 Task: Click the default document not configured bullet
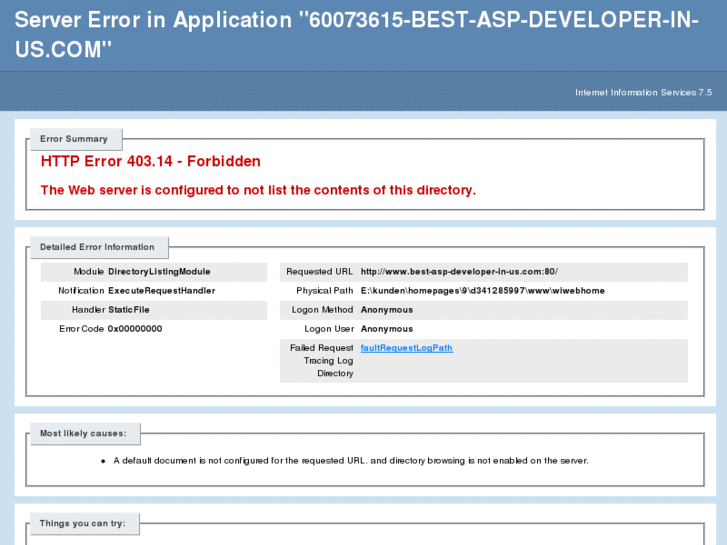pos(350,461)
